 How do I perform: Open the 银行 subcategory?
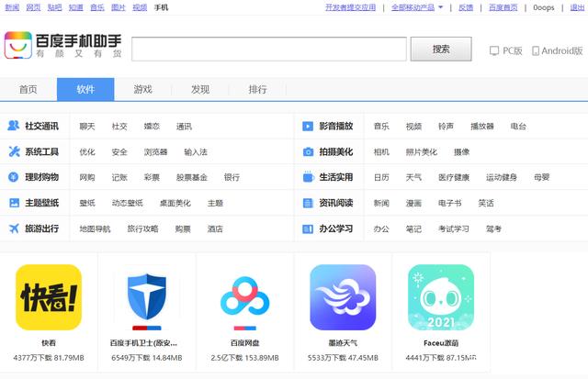tap(232, 177)
